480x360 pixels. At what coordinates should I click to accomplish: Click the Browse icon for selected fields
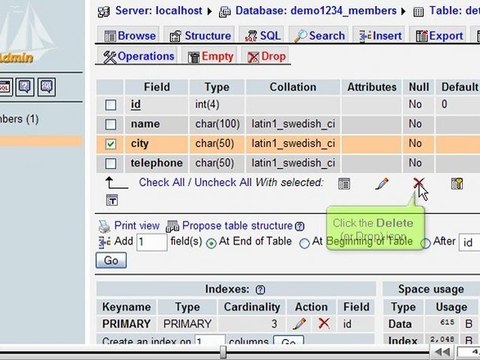[x=344, y=184]
